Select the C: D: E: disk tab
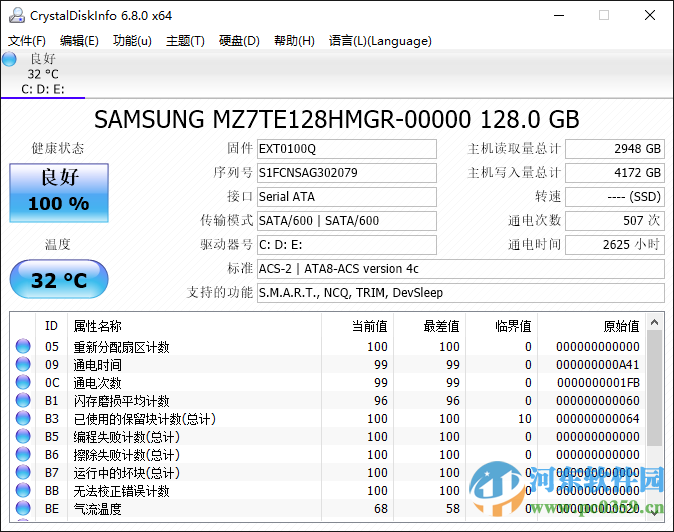This screenshot has width=674, height=532. coord(43,74)
